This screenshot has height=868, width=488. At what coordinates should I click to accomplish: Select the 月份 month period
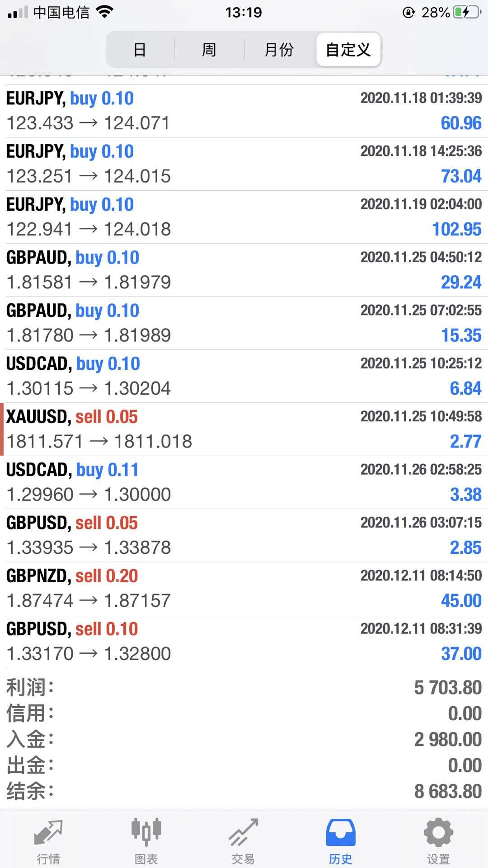[279, 49]
